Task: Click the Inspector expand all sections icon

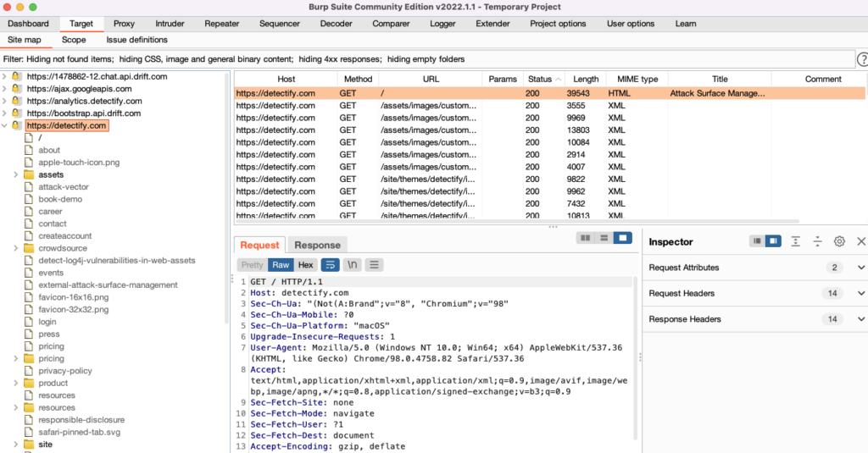Action: (x=795, y=241)
